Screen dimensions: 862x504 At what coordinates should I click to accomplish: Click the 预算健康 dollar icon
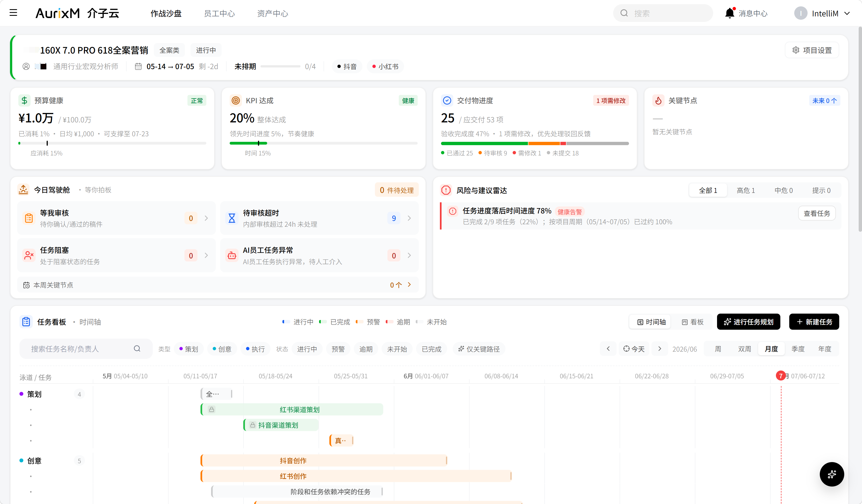24,100
